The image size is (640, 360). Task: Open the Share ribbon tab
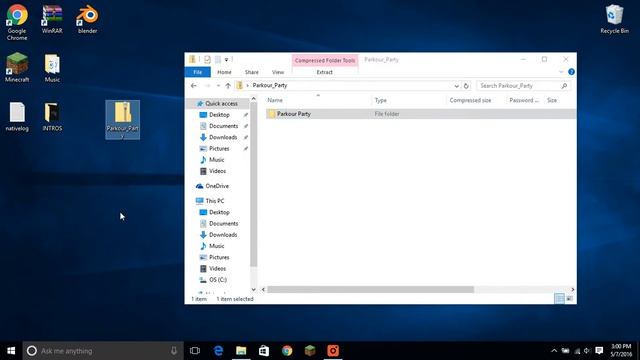pyautogui.click(x=251, y=72)
